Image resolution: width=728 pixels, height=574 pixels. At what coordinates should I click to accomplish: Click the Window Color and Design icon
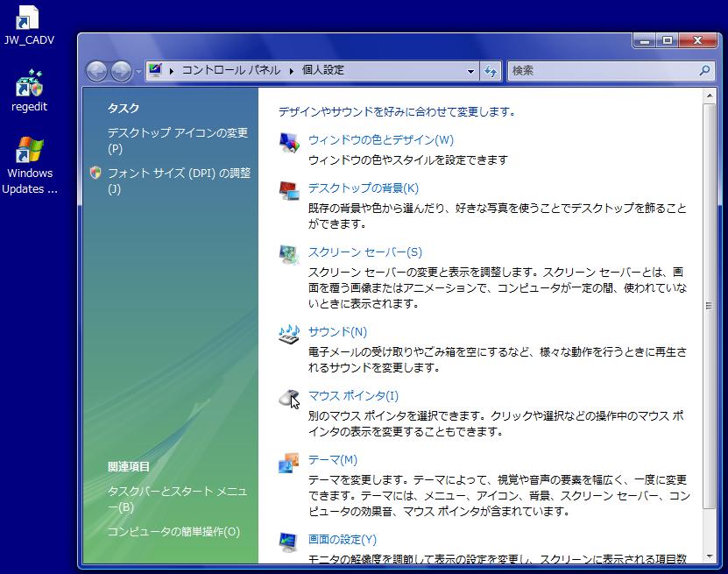point(289,142)
